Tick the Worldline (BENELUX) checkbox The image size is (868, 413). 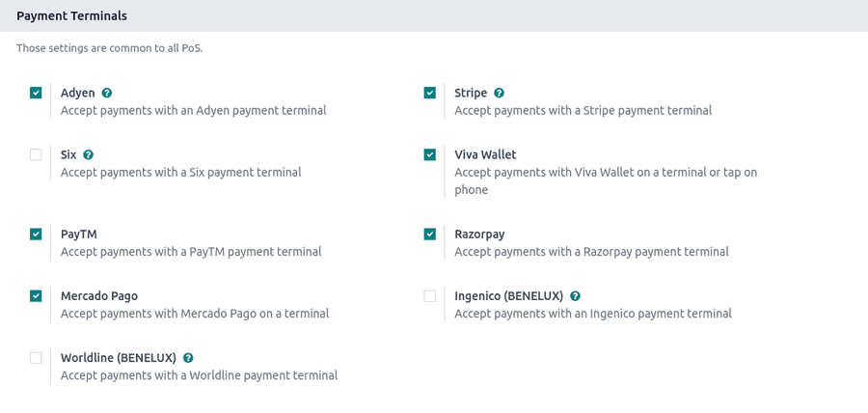click(x=36, y=357)
